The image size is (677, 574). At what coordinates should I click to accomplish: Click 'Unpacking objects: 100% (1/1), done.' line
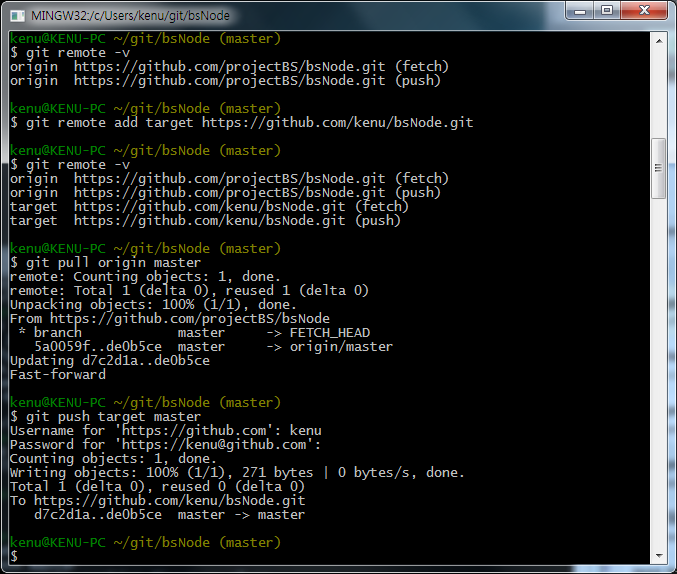point(153,305)
